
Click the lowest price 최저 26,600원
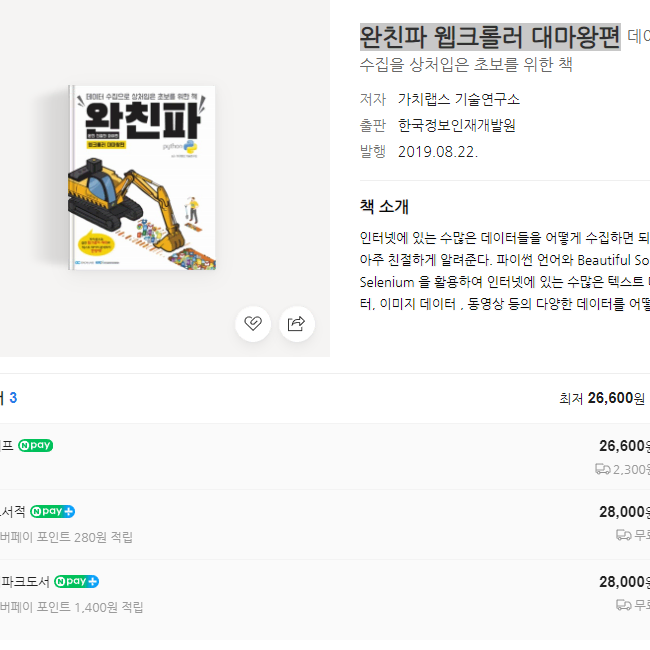[x=602, y=398]
